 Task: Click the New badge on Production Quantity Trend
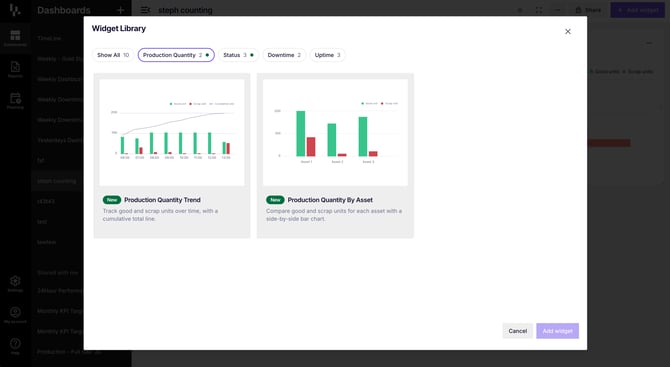[112, 200]
